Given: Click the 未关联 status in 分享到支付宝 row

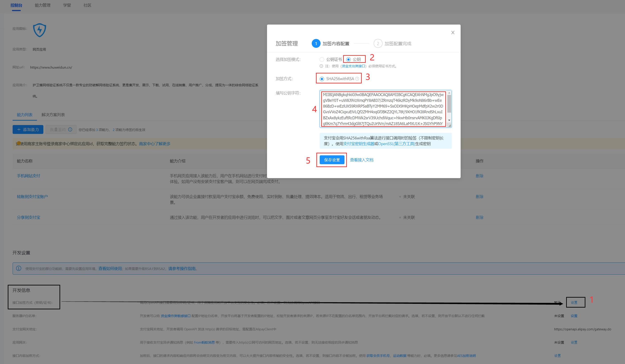Looking at the screenshot, I should click(409, 217).
